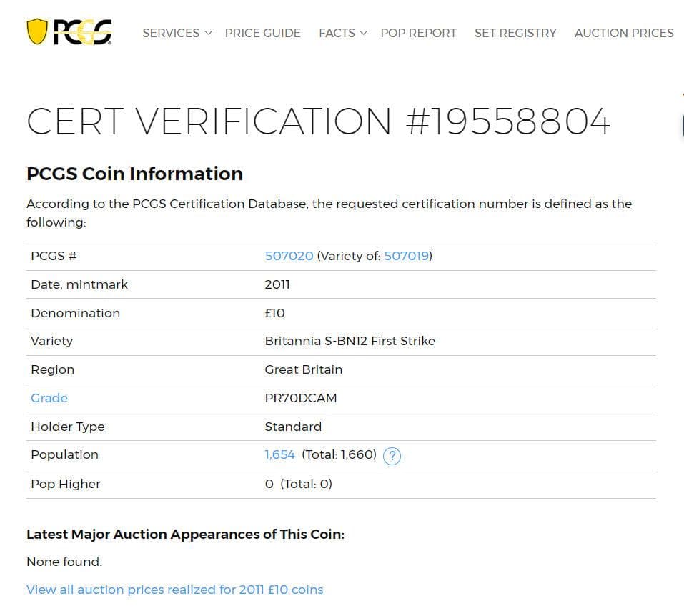Click the Standard holder type value
684x616 pixels.
(x=293, y=427)
